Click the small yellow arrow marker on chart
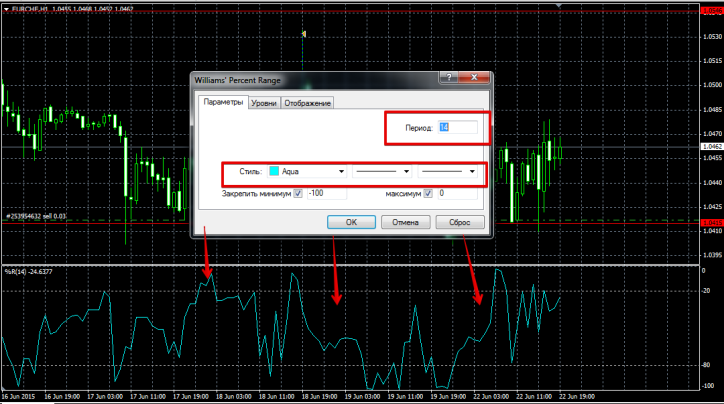This screenshot has height=404, width=724. pos(304,34)
